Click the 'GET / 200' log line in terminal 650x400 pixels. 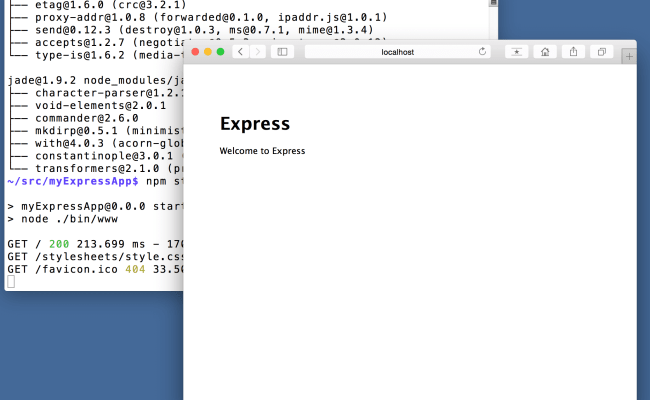[95, 244]
